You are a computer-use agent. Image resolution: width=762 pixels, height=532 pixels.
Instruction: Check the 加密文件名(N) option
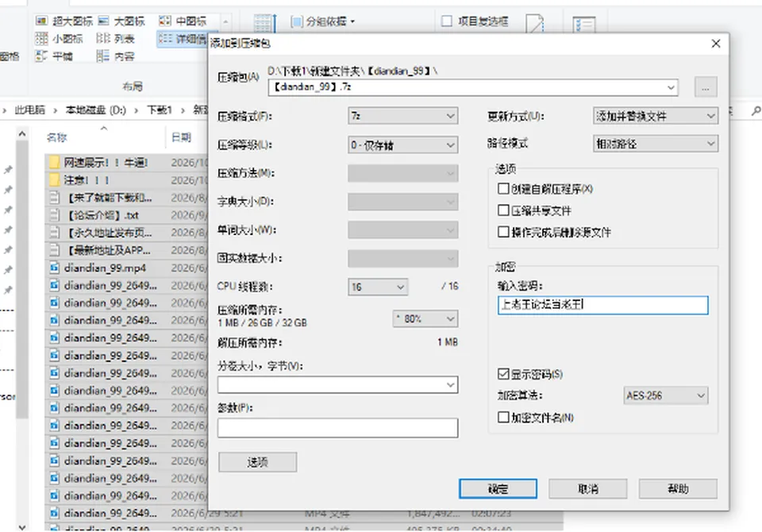503,417
